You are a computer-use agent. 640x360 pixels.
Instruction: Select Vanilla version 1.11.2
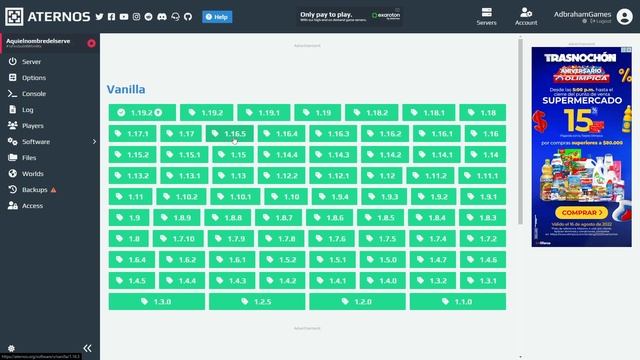(x=430, y=176)
